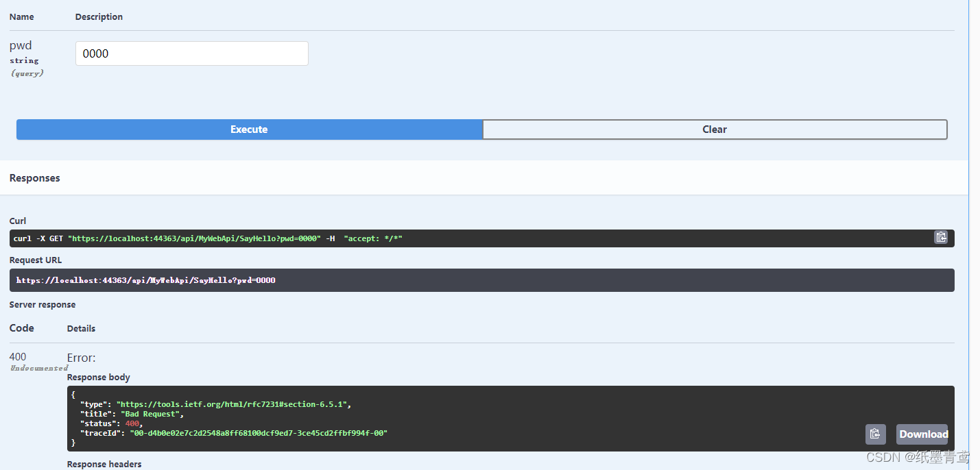Copy response body with the clipboard icon
Image resolution: width=980 pixels, height=470 pixels.
874,434
